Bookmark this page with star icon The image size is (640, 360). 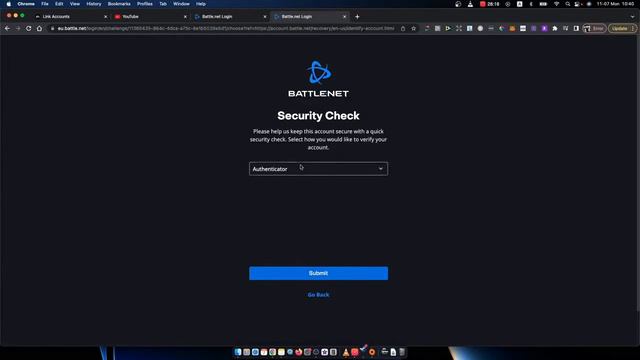[x=413, y=29]
